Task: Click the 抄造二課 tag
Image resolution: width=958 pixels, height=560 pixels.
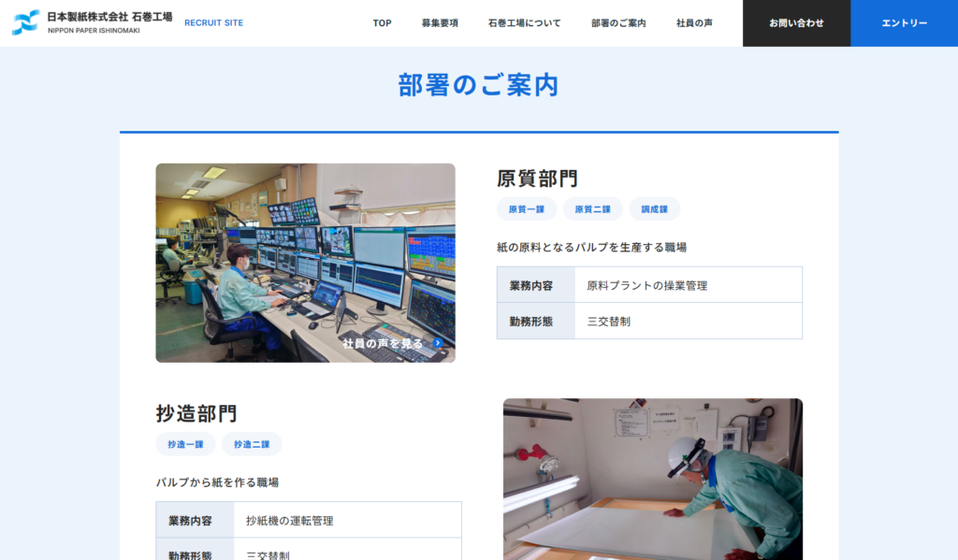Action: coord(253,444)
